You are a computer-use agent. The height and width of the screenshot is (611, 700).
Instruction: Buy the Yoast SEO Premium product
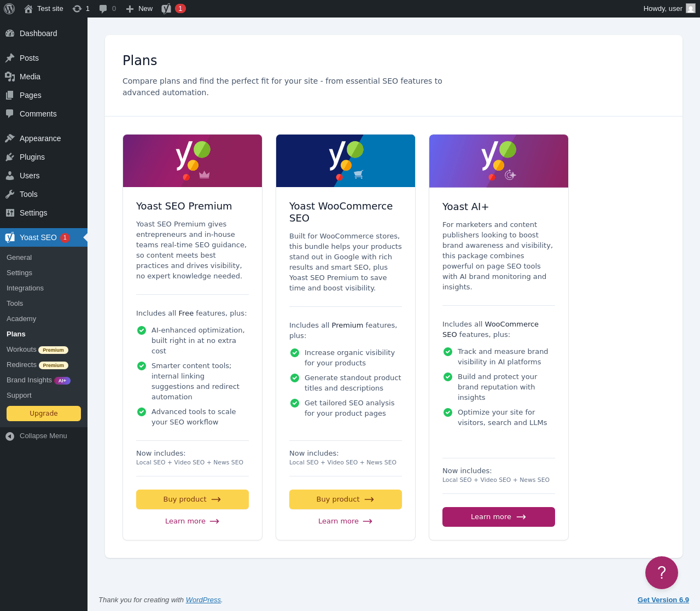(x=192, y=499)
